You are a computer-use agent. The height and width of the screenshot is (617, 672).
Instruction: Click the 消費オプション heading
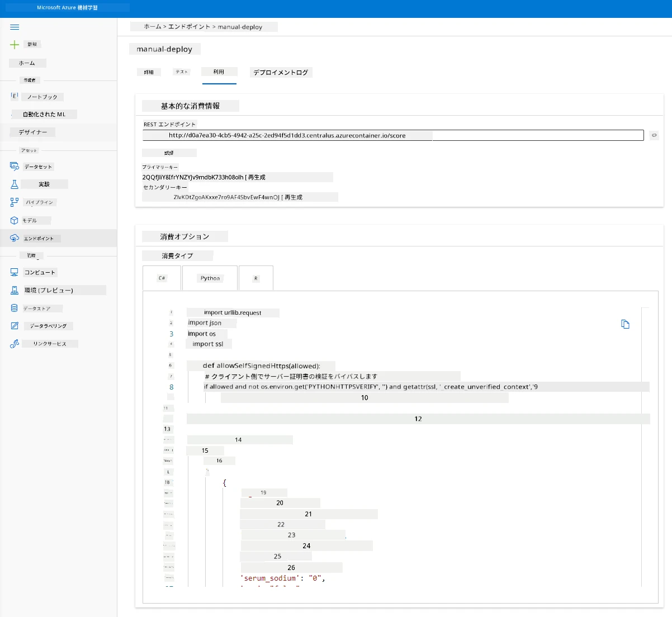pyautogui.click(x=184, y=236)
